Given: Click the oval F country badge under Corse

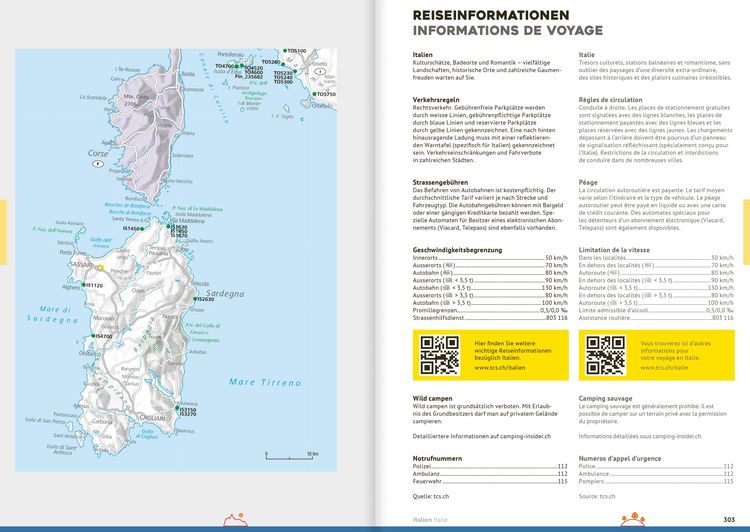Looking at the screenshot, I should [98, 164].
